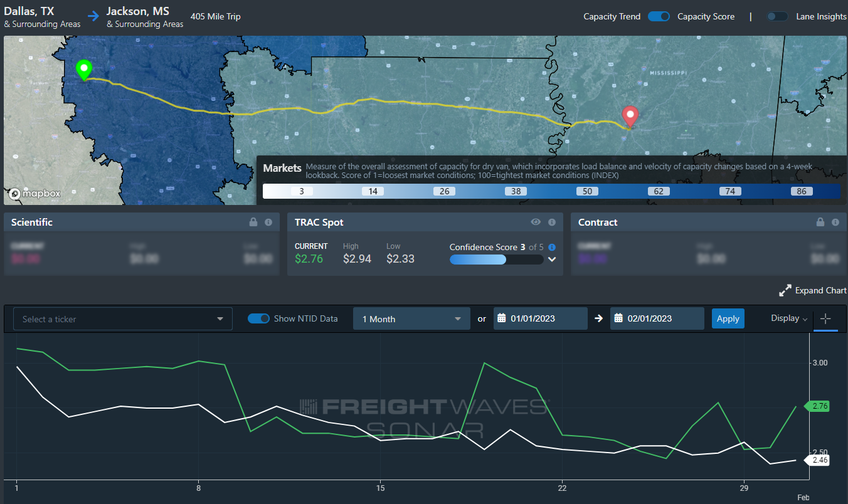
Task: Click the legend value 62
Action: pyautogui.click(x=659, y=191)
